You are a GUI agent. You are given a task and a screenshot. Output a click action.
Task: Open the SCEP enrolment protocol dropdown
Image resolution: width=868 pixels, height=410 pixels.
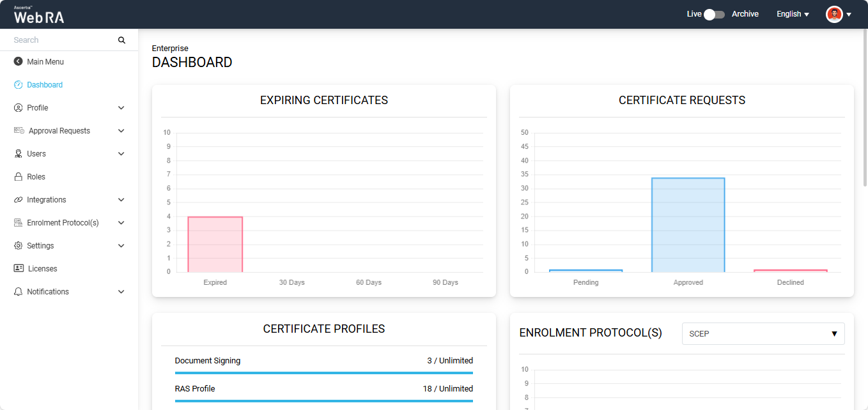click(763, 333)
